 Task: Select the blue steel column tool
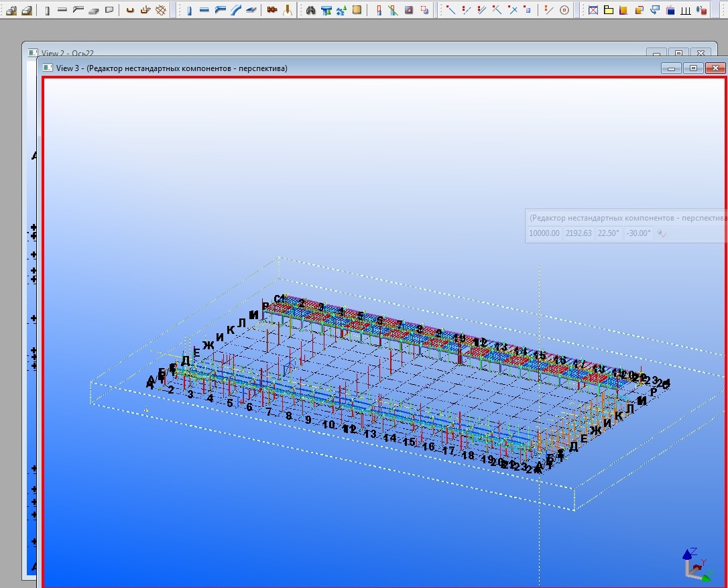click(x=188, y=10)
